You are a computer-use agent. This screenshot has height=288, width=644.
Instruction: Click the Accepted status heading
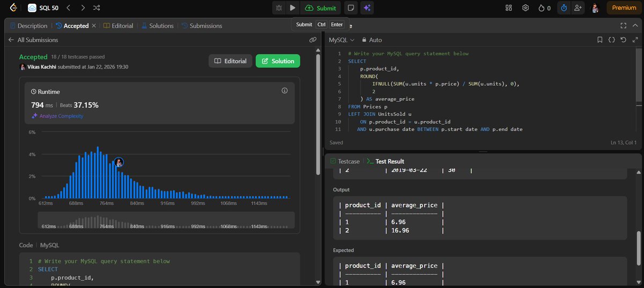[33, 57]
